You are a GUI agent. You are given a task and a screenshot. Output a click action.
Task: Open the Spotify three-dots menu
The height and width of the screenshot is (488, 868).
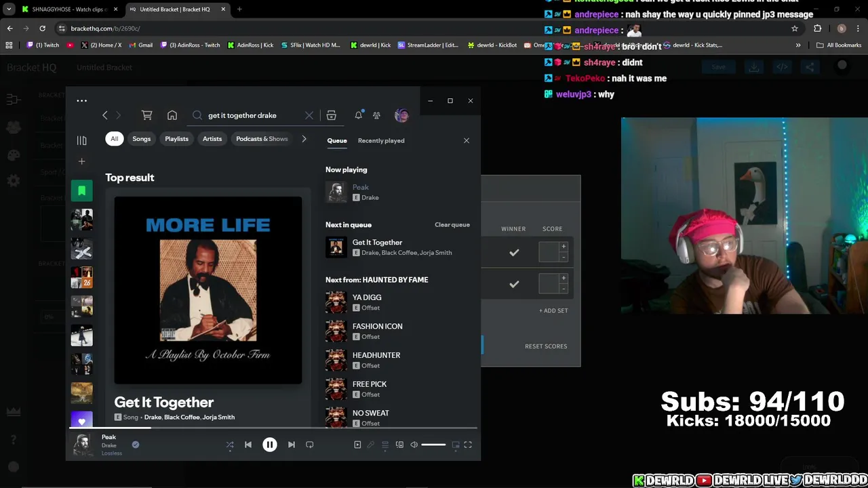pos(81,101)
